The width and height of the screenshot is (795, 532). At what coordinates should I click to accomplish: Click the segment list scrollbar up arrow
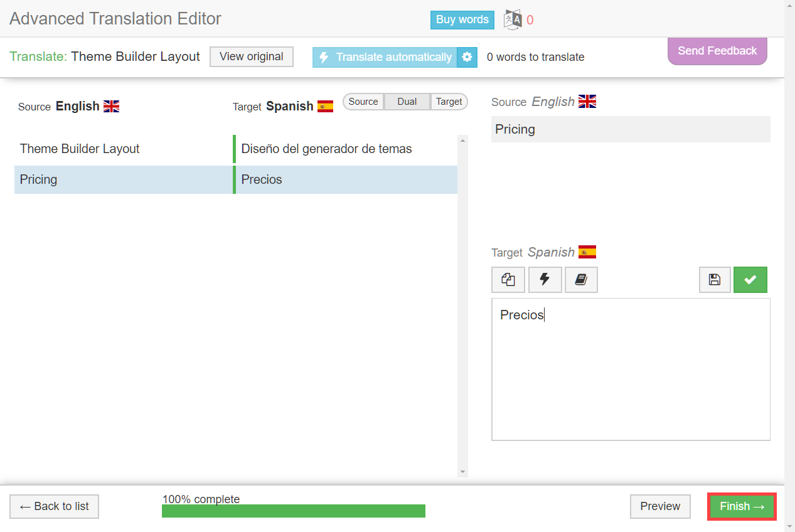point(463,140)
